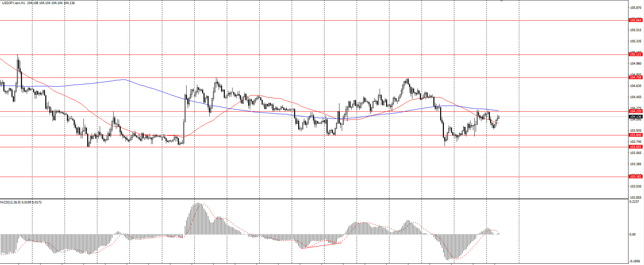
Task: Click the 105.870 value on price axis
Action: tap(636, 7)
